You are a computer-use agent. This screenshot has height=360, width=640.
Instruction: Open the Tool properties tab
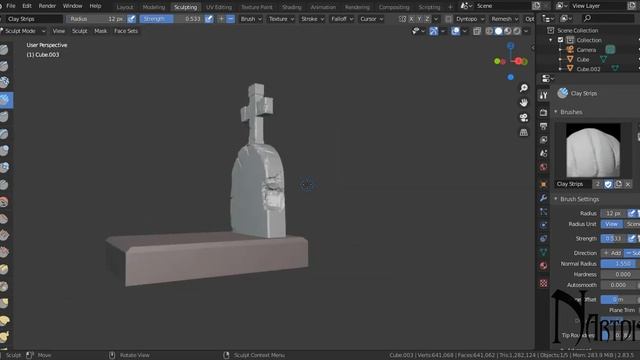point(543,96)
